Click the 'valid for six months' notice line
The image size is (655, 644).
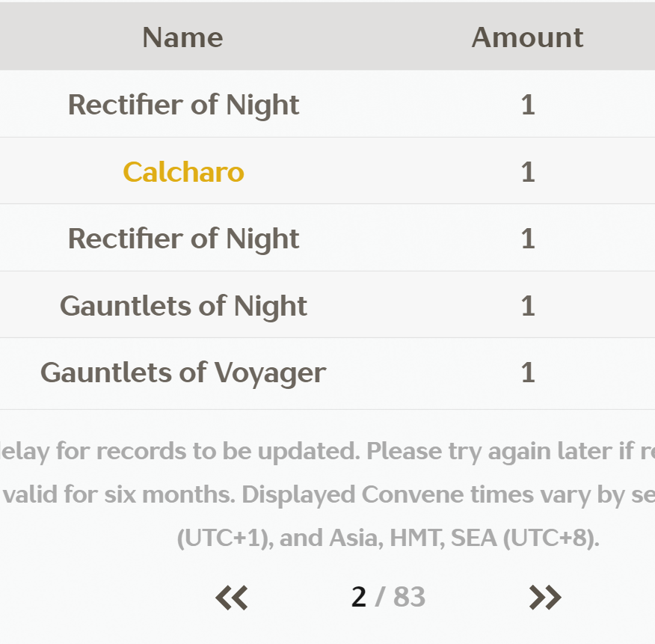[327, 494]
